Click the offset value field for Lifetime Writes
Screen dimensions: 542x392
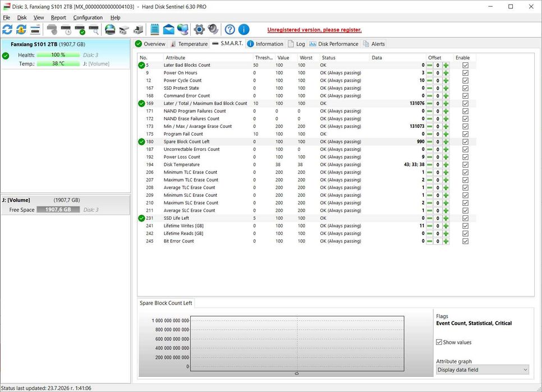pos(438,226)
